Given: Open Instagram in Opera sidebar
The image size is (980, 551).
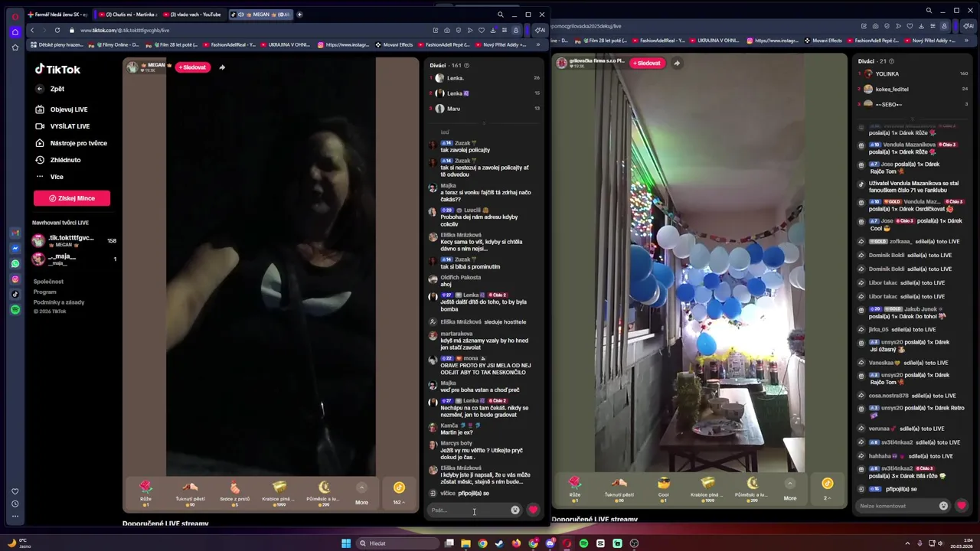Looking at the screenshot, I should coord(15,279).
